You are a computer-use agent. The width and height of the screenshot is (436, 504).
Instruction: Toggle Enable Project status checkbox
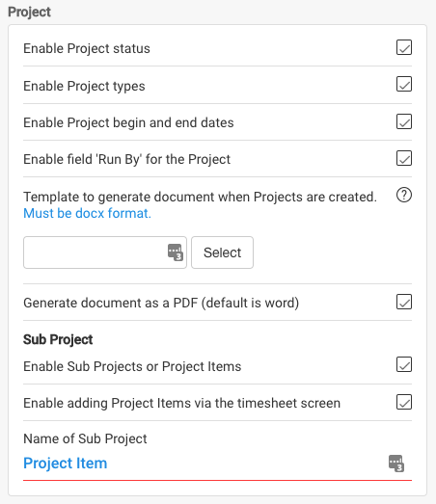tap(404, 47)
